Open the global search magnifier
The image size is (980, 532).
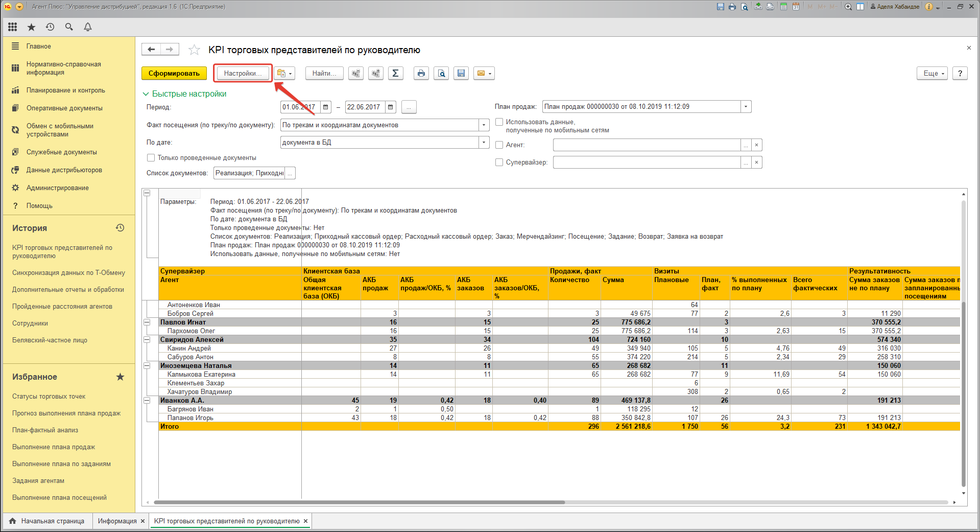click(x=69, y=27)
